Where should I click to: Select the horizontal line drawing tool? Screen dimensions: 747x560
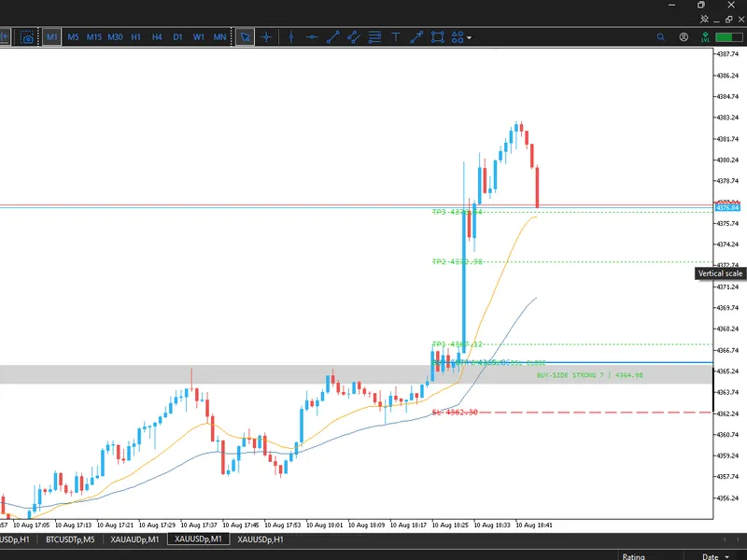tap(312, 37)
